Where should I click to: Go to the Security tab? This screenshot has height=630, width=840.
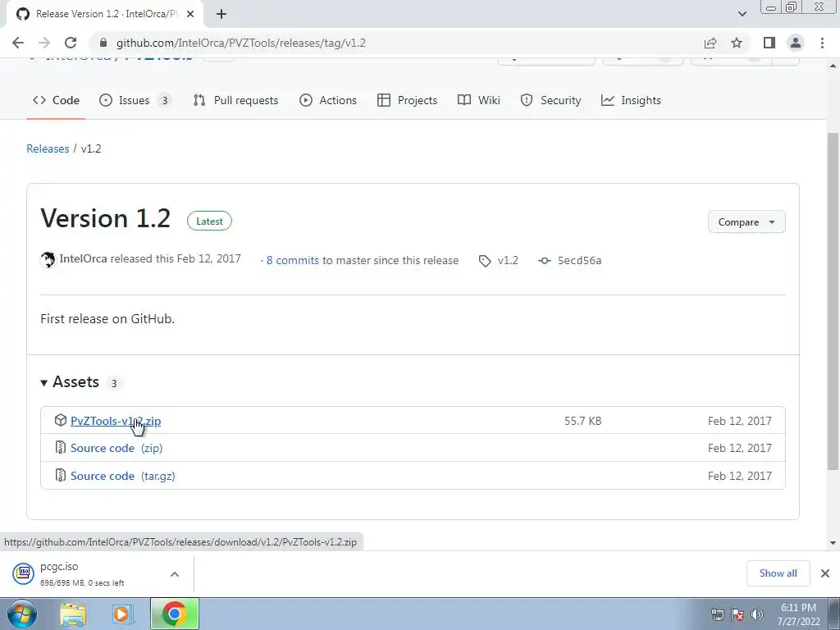point(550,100)
